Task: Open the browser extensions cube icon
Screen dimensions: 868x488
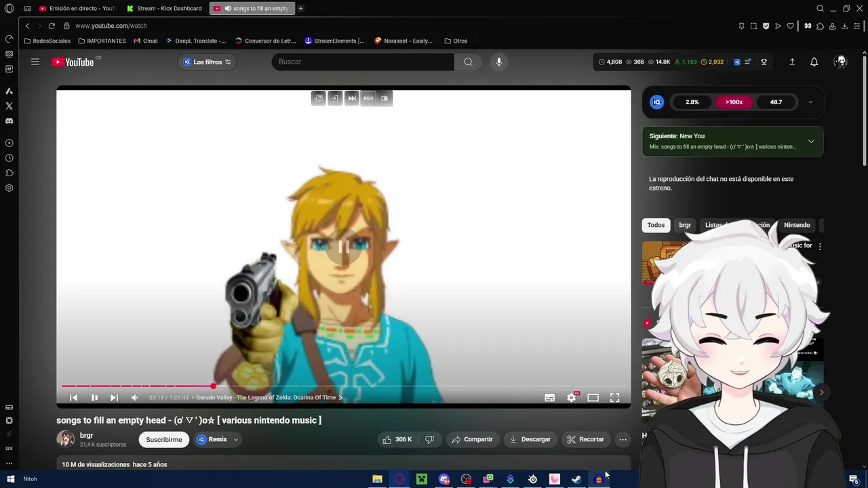Action: [820, 26]
